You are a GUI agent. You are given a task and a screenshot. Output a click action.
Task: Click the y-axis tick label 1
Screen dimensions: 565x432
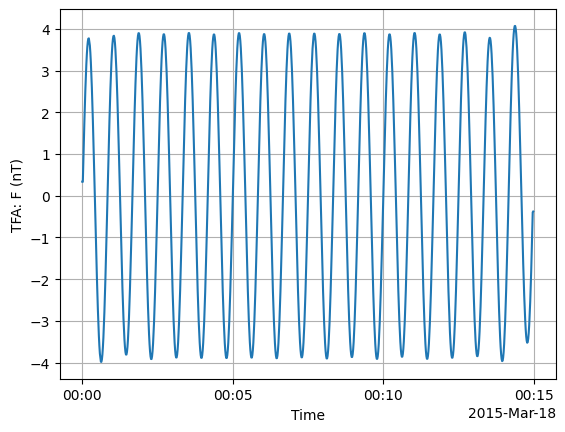pos(46,155)
